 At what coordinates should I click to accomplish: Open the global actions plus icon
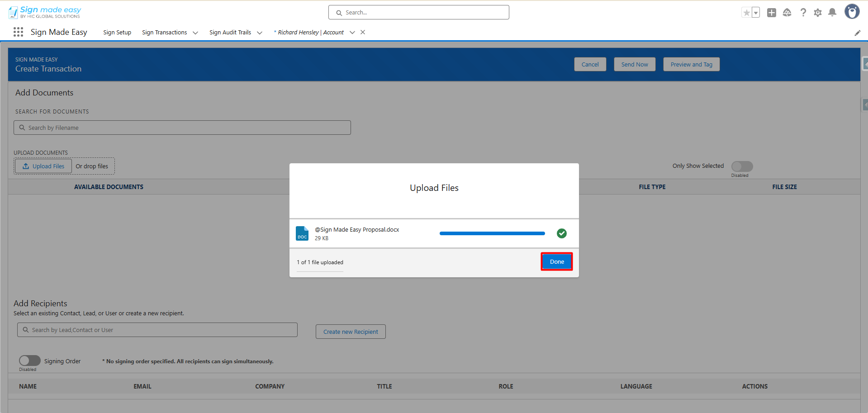click(x=772, y=13)
